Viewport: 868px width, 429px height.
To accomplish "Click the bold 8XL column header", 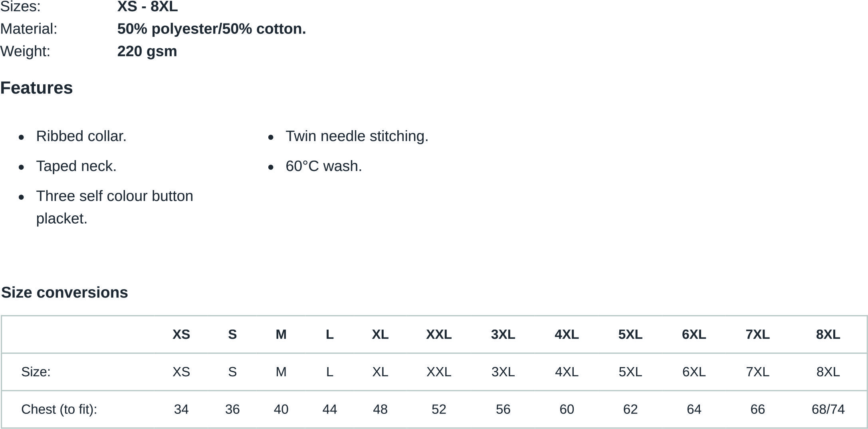I will pos(828,334).
